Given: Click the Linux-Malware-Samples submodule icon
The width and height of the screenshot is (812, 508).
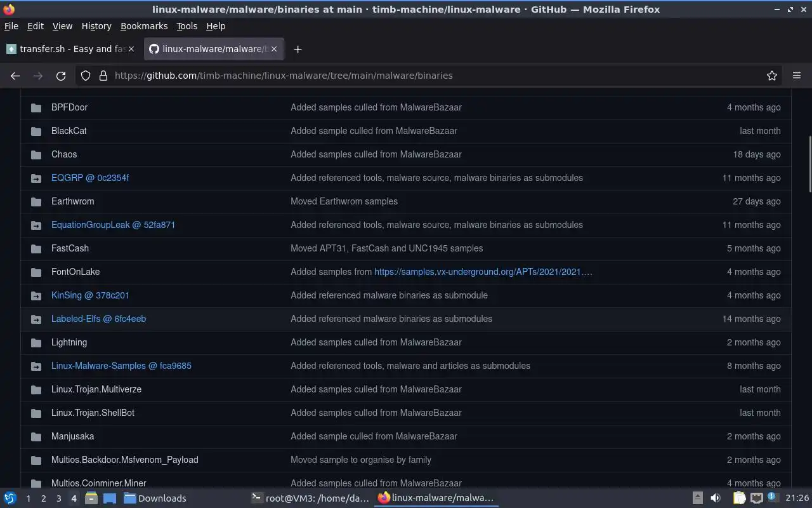Looking at the screenshot, I should click(x=36, y=366).
